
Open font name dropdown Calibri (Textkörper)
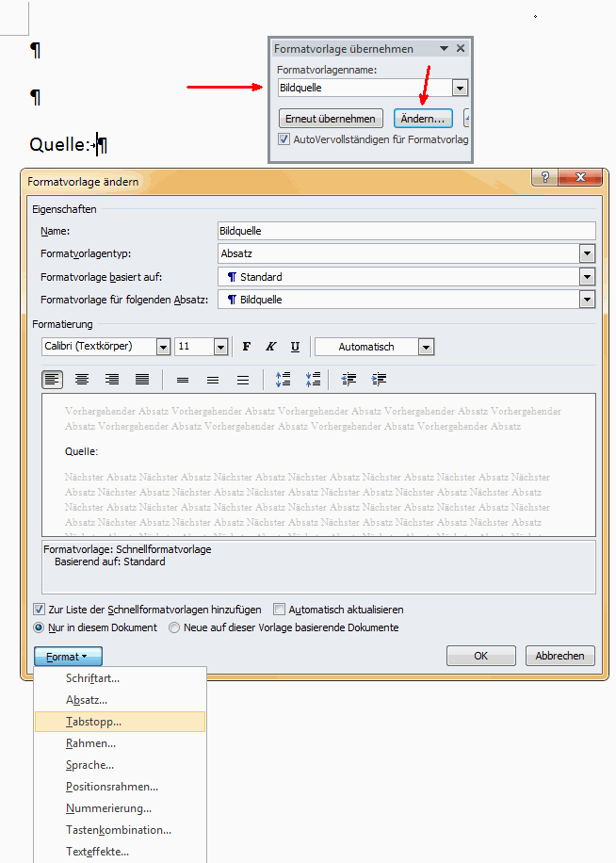pos(163,347)
